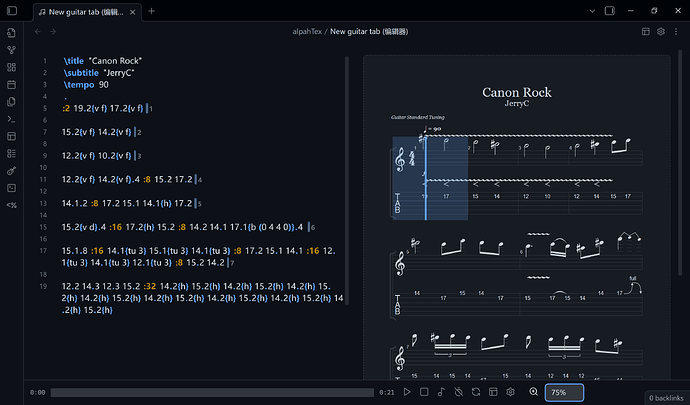The height and width of the screenshot is (405, 690).
Task: Toggle the left sidebar panel
Action: point(12,11)
